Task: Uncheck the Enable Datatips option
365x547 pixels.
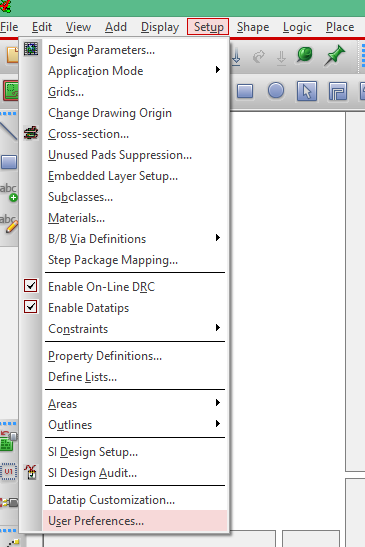Action: click(31, 307)
